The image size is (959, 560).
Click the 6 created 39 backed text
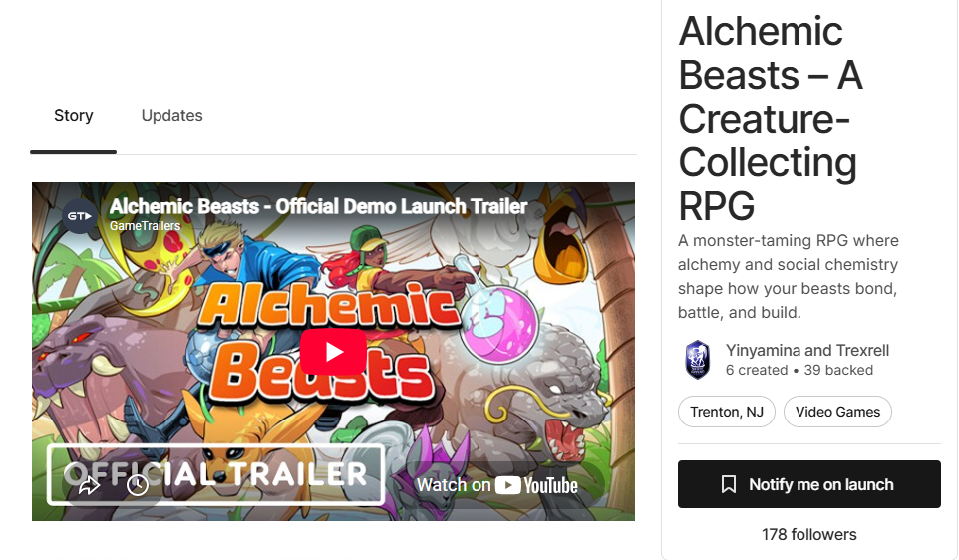(799, 371)
